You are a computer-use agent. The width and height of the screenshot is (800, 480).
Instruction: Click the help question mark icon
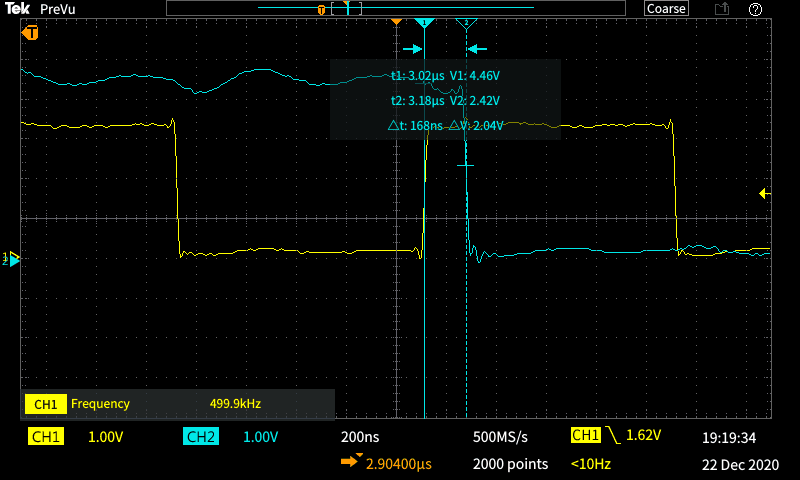[x=756, y=9]
